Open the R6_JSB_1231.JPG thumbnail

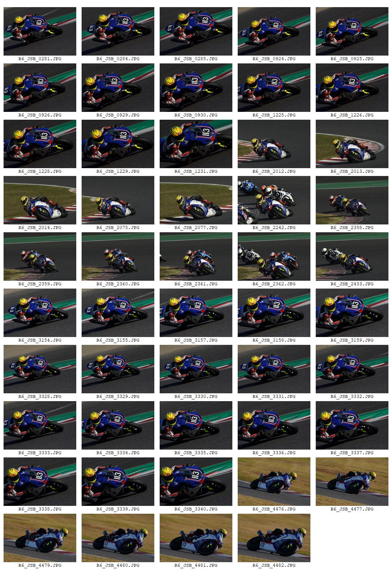click(x=196, y=144)
